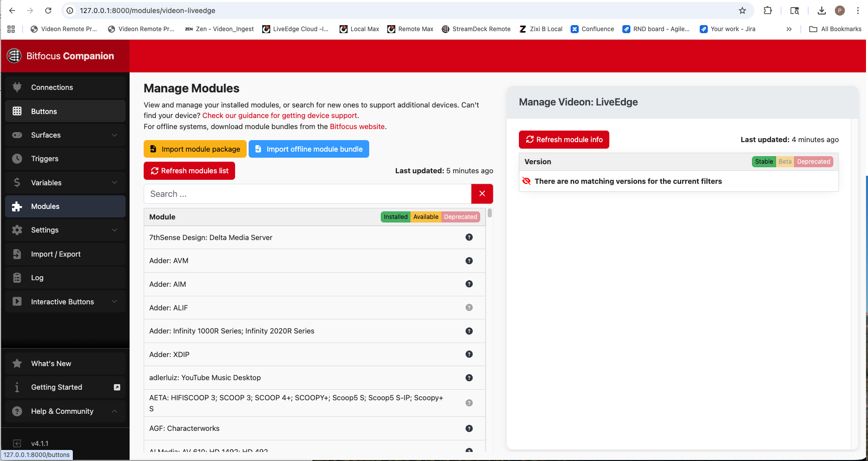Open All Bookmarks folder
This screenshot has width=868, height=461.
coord(835,29)
